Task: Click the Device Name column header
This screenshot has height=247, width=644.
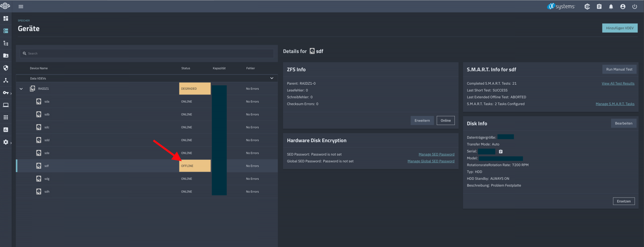Action: coord(39,68)
